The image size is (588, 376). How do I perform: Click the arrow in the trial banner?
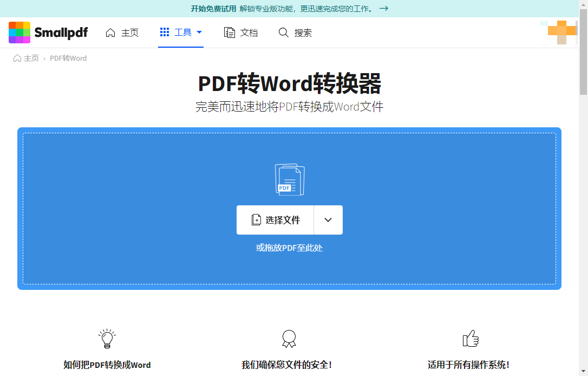[x=383, y=9]
